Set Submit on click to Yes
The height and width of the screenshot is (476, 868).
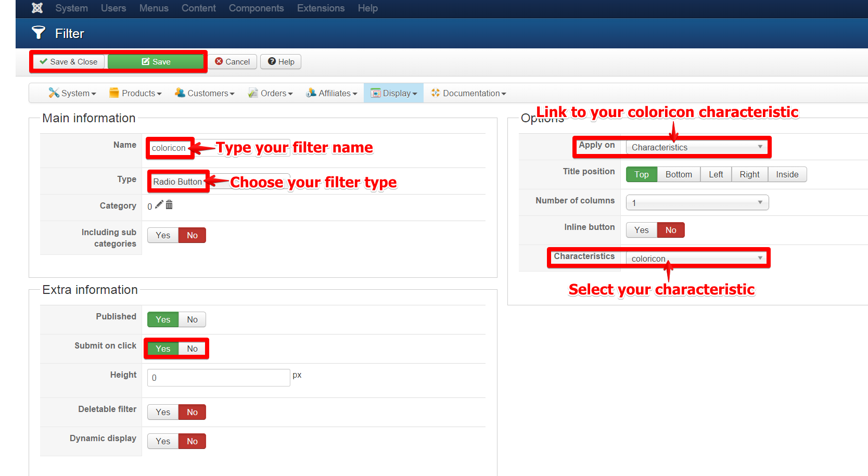(x=163, y=349)
